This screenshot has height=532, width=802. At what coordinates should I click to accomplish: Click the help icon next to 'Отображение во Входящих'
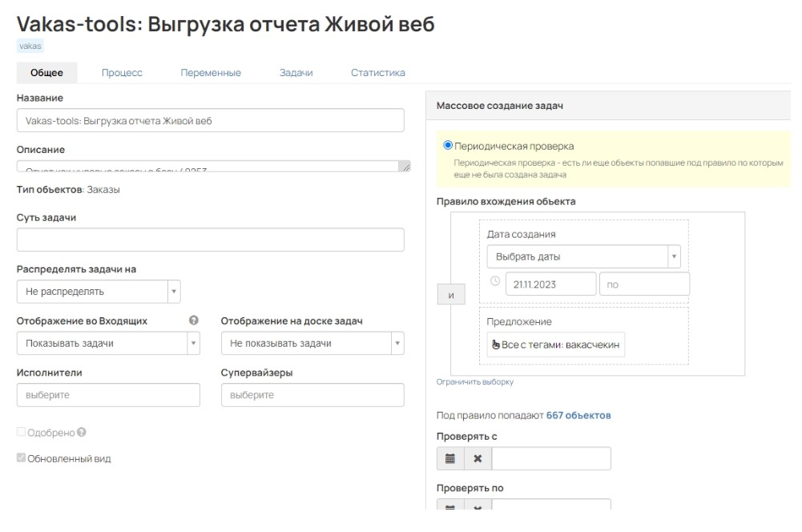[x=193, y=320]
